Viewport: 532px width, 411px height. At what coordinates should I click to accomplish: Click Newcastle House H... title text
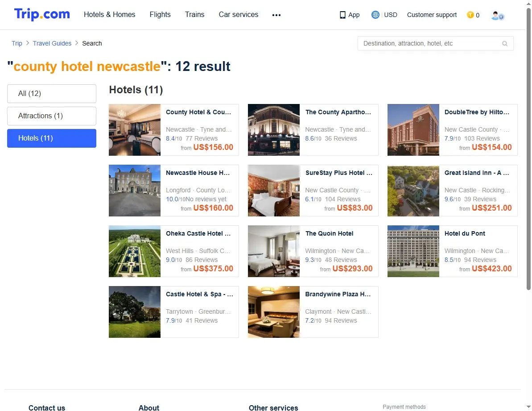tap(198, 173)
